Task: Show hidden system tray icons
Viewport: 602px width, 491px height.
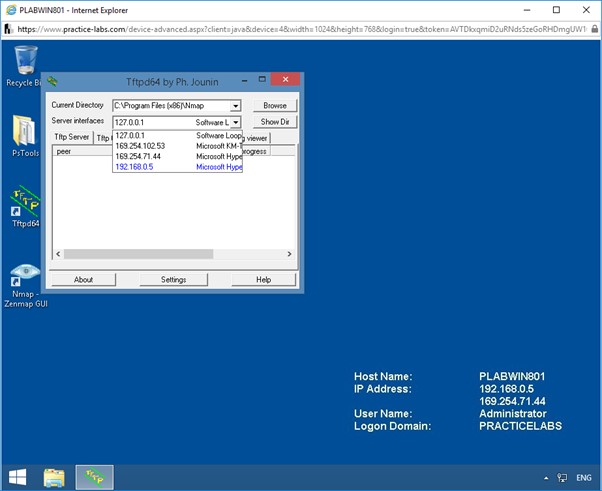Action: pos(546,478)
